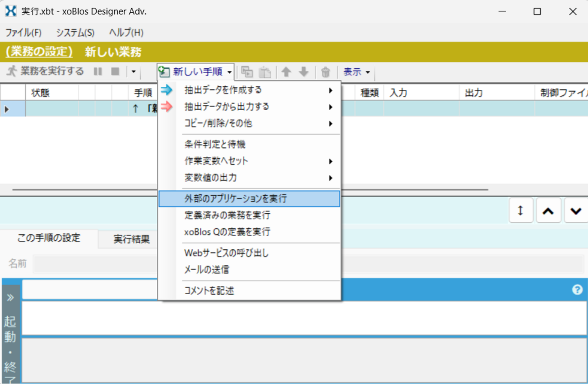The width and height of the screenshot is (588, 384).
Task: Stop execution with the square stop icon
Action: tap(115, 71)
